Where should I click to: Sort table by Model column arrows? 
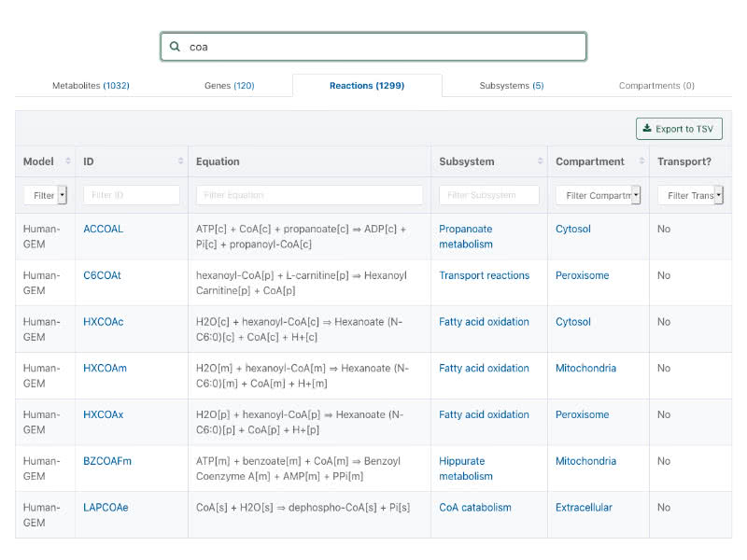[67, 161]
